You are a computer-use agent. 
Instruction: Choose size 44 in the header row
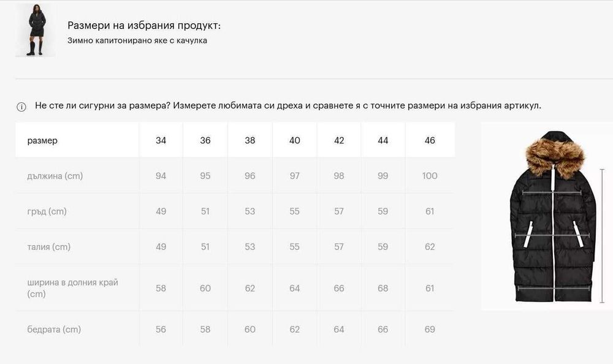click(x=383, y=140)
